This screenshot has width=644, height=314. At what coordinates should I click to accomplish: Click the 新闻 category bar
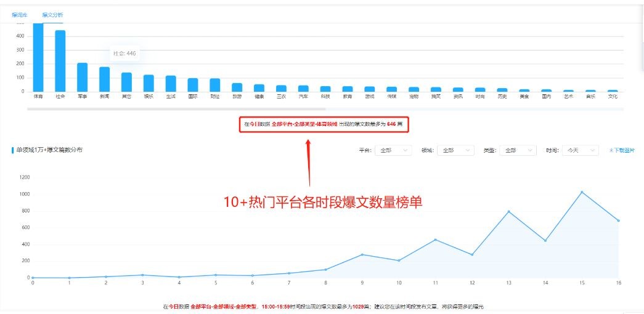104,79
